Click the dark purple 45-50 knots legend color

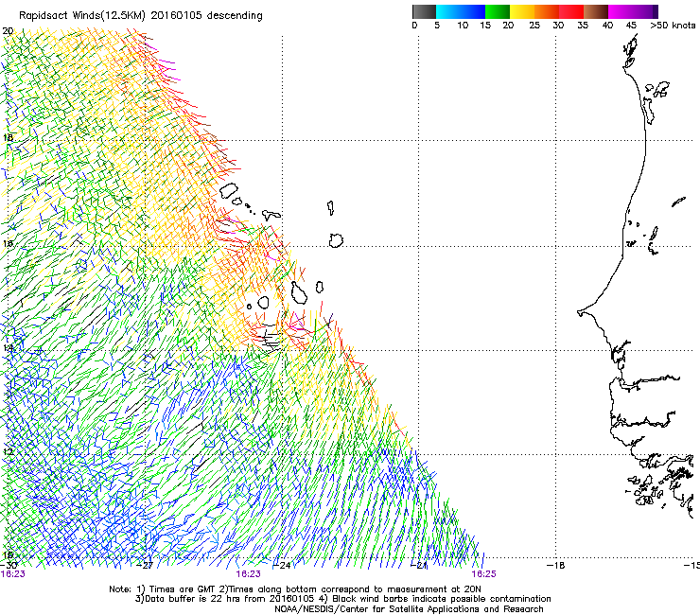pos(645,11)
